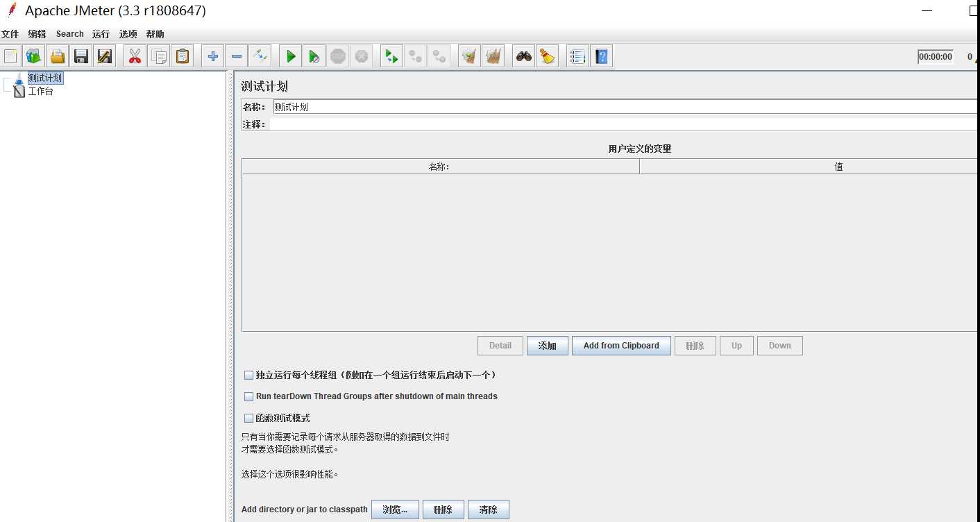Select 工作台 node in tree
This screenshot has height=522, width=980.
tap(40, 91)
